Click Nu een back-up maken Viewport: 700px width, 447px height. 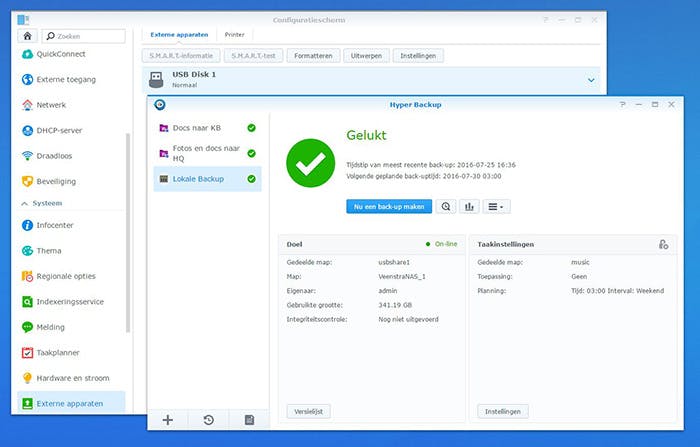click(x=389, y=206)
